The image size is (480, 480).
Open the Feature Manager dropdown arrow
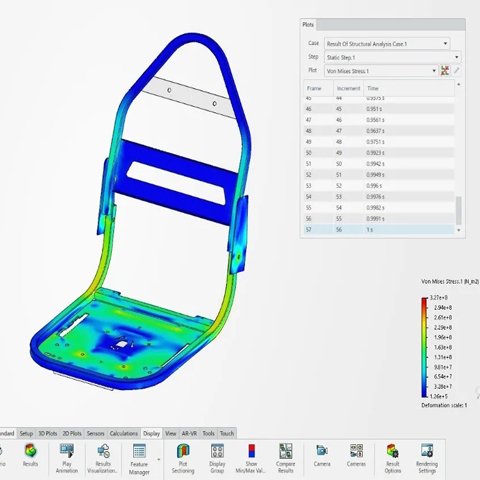tap(159, 460)
